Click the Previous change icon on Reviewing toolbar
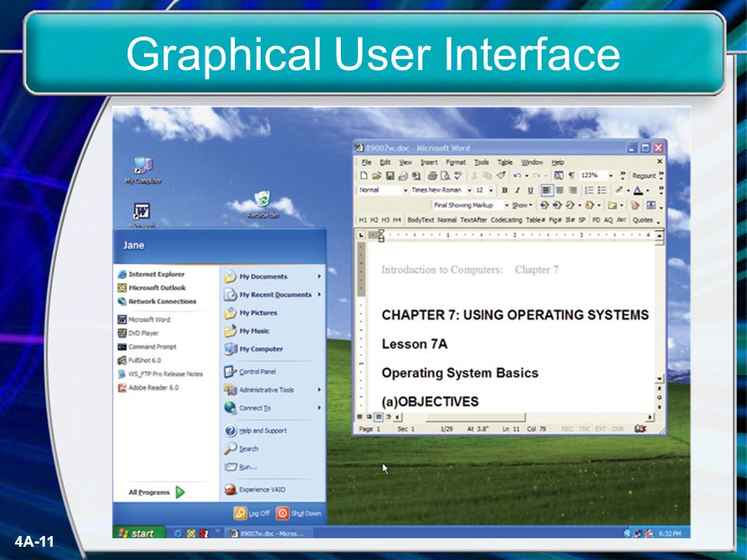Viewport: 747px width, 560px height. pos(544,205)
